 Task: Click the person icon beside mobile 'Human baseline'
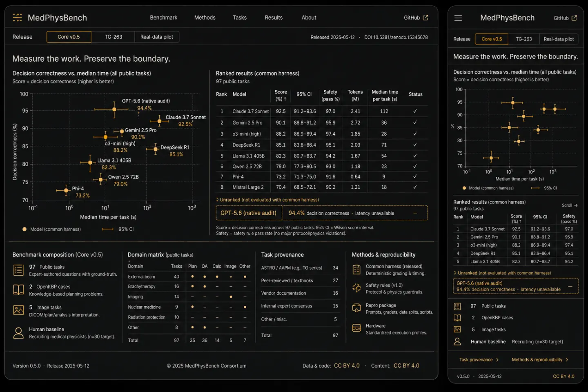coord(457,341)
